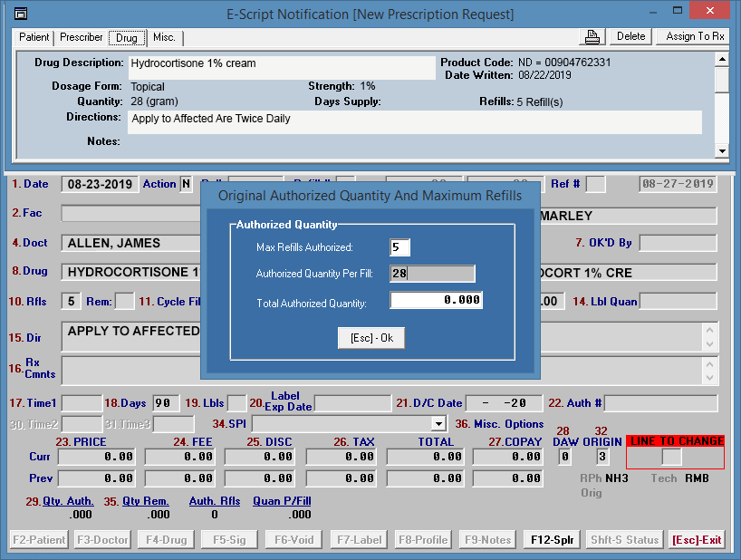
Task: Click the Days input field
Action: click(x=166, y=403)
